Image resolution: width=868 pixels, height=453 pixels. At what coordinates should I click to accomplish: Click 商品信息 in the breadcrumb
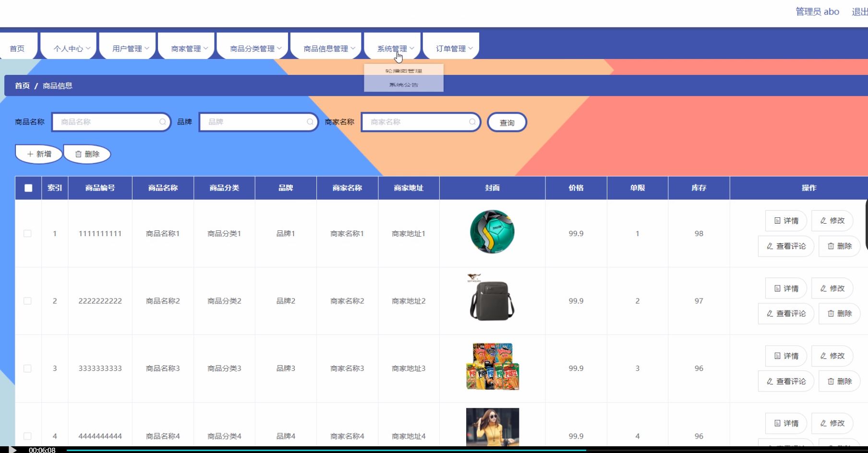58,86
